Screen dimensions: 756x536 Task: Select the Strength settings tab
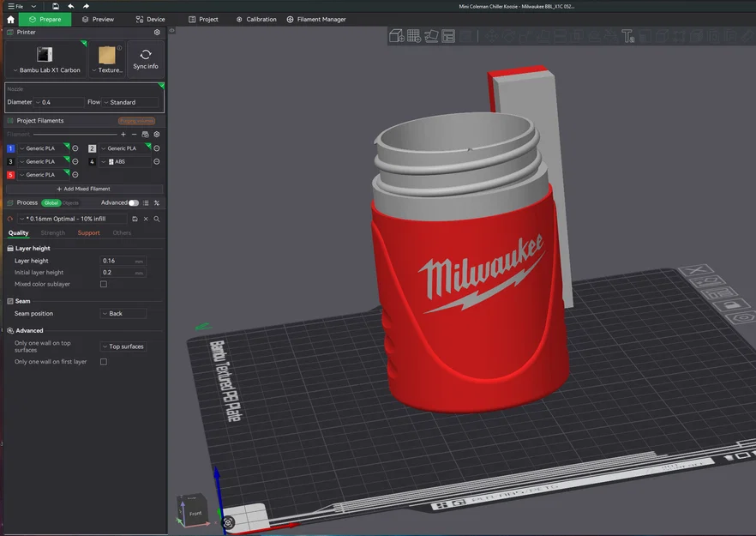(x=53, y=233)
